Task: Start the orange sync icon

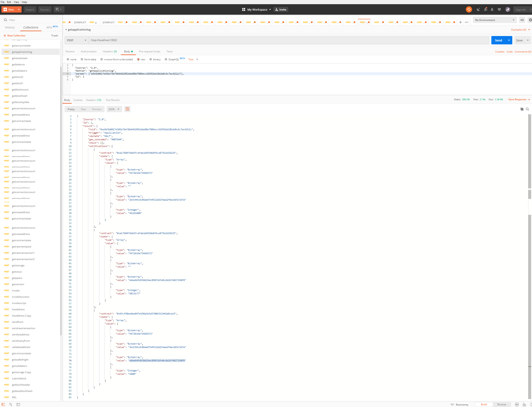Action: [469, 9]
